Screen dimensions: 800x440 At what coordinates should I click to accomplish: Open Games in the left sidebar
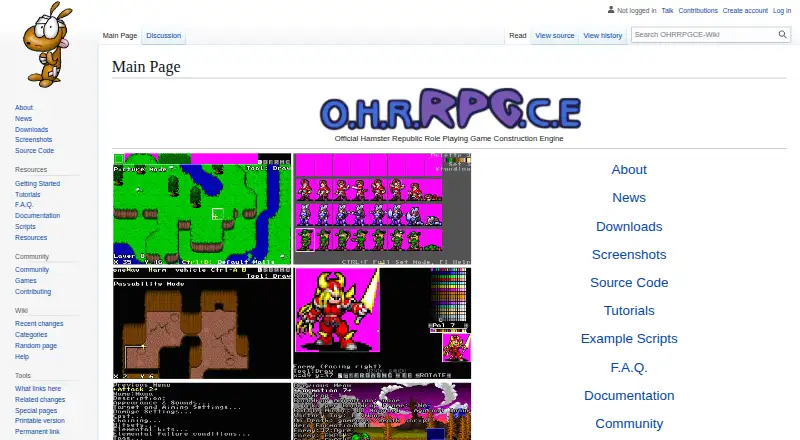(26, 281)
